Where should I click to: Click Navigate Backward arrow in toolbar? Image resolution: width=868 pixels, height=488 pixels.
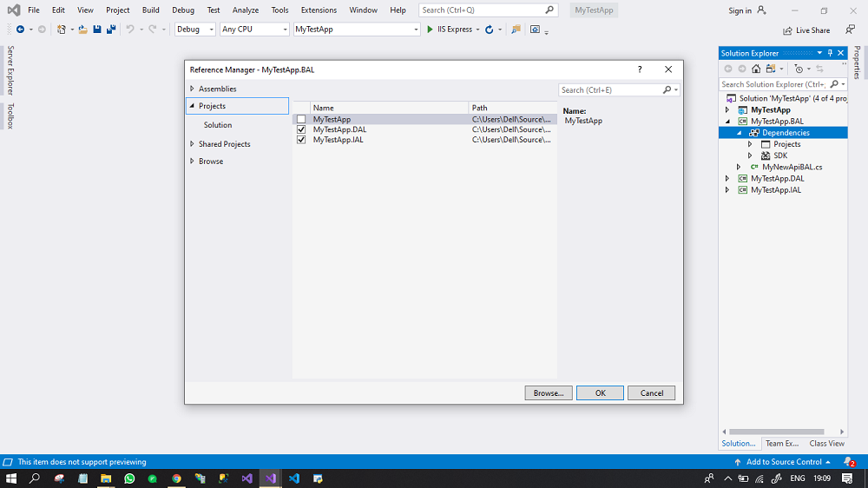(x=20, y=30)
